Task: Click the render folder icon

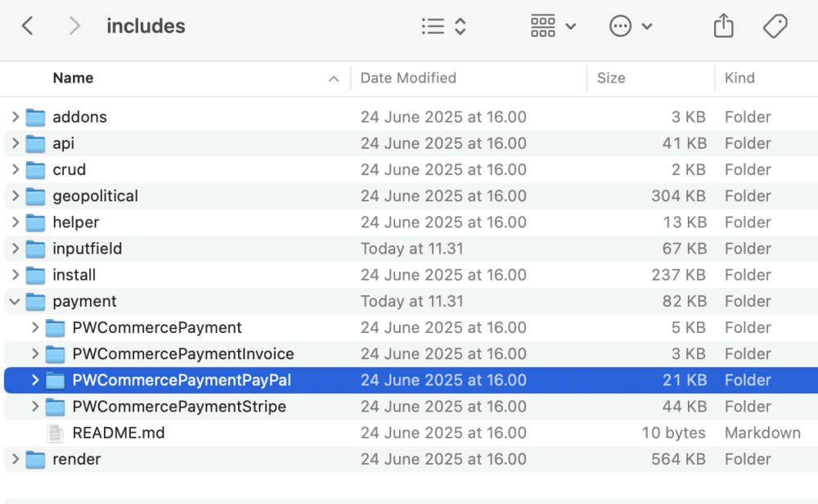Action: coord(35,459)
